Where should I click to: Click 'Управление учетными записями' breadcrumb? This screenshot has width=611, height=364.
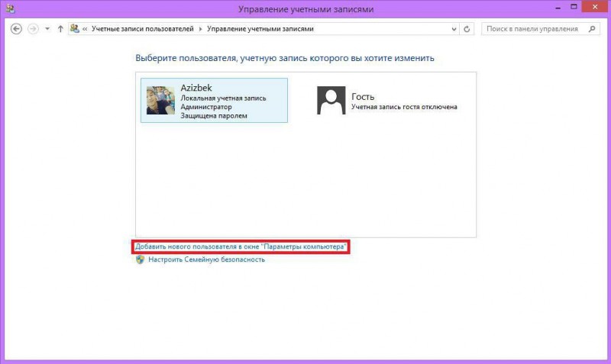(260, 29)
